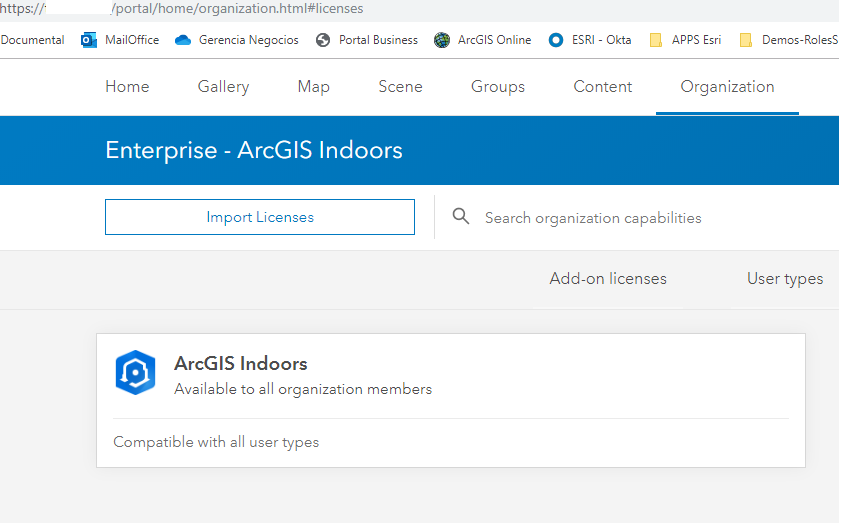845x523 pixels.
Task: Open the Portal Business globe icon
Action: 323,40
